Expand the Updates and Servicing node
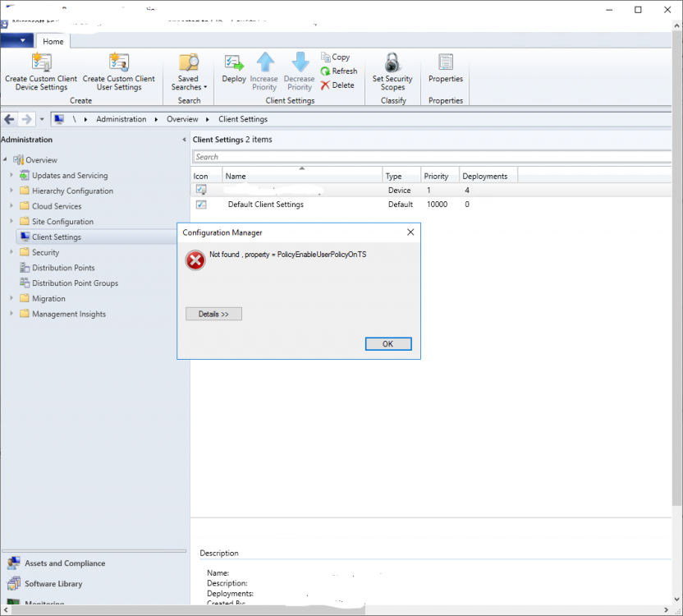The width and height of the screenshot is (683, 616). (x=11, y=175)
